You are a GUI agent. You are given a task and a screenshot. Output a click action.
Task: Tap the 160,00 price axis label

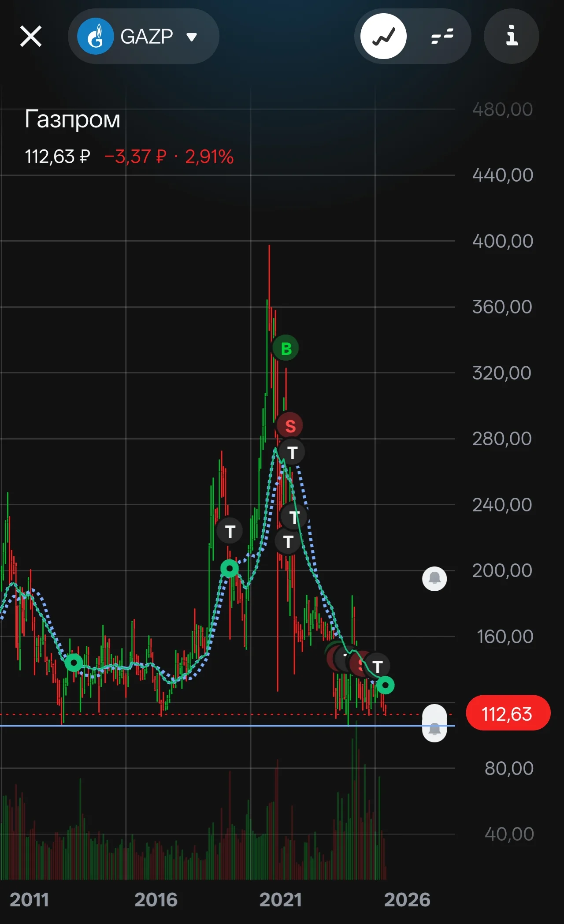[505, 637]
